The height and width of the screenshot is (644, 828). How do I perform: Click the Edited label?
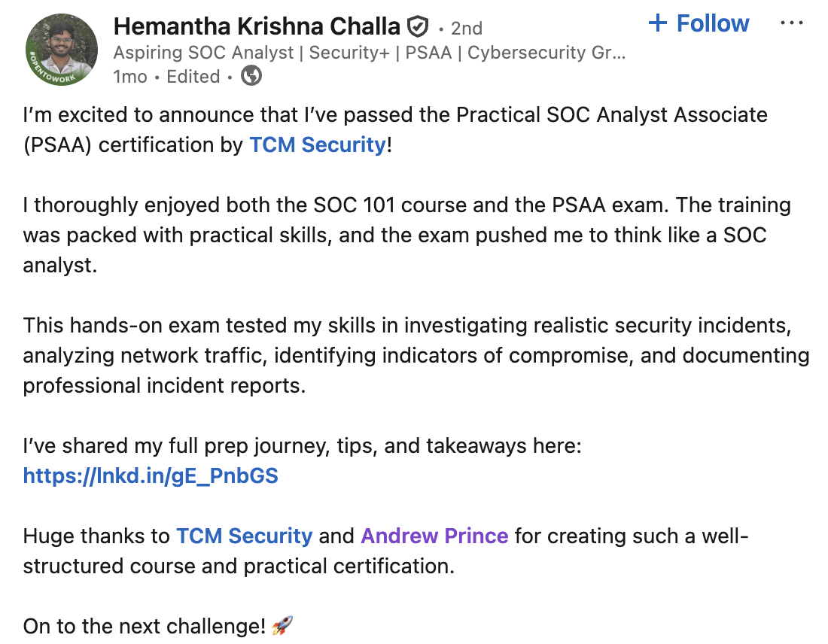click(193, 77)
